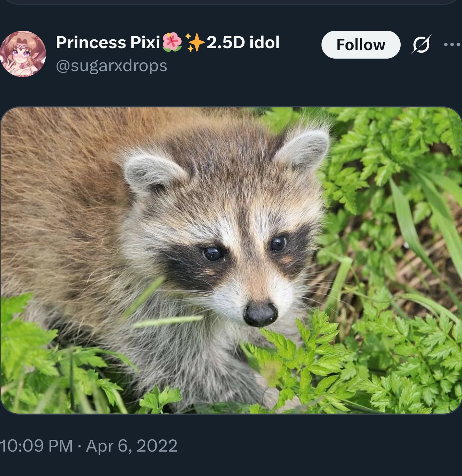Image resolution: width=462 pixels, height=476 pixels.
Task: Open the @sugarxdrops handle link
Action: coord(112,66)
